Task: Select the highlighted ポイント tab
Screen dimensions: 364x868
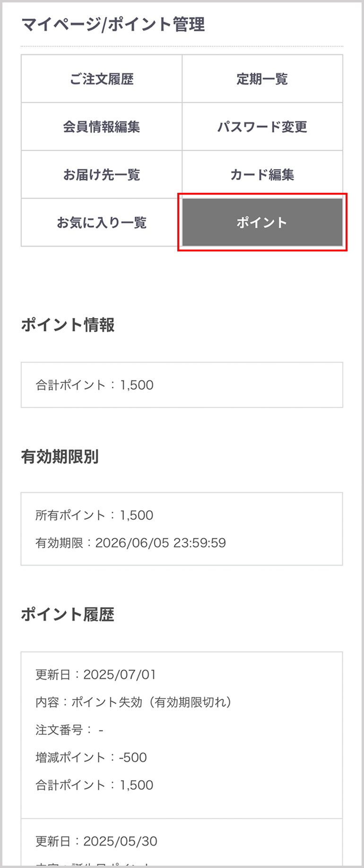Action: (262, 223)
